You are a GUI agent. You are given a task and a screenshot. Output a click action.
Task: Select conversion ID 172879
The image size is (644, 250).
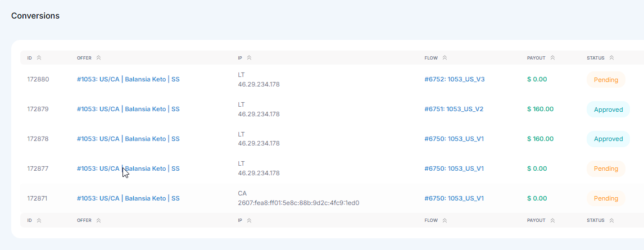point(38,109)
